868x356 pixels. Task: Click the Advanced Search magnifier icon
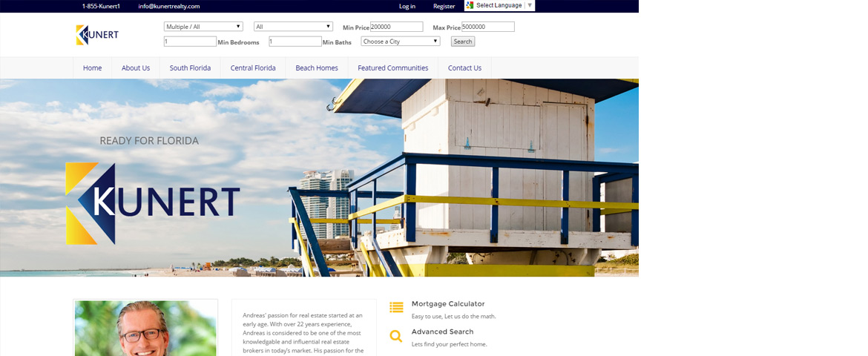click(396, 336)
